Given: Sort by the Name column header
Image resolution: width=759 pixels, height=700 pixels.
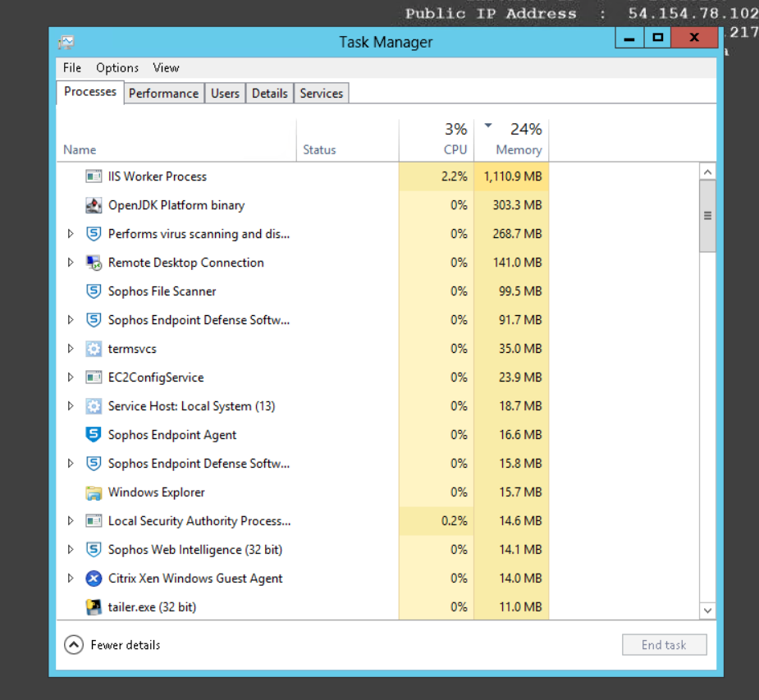Looking at the screenshot, I should 80,150.
